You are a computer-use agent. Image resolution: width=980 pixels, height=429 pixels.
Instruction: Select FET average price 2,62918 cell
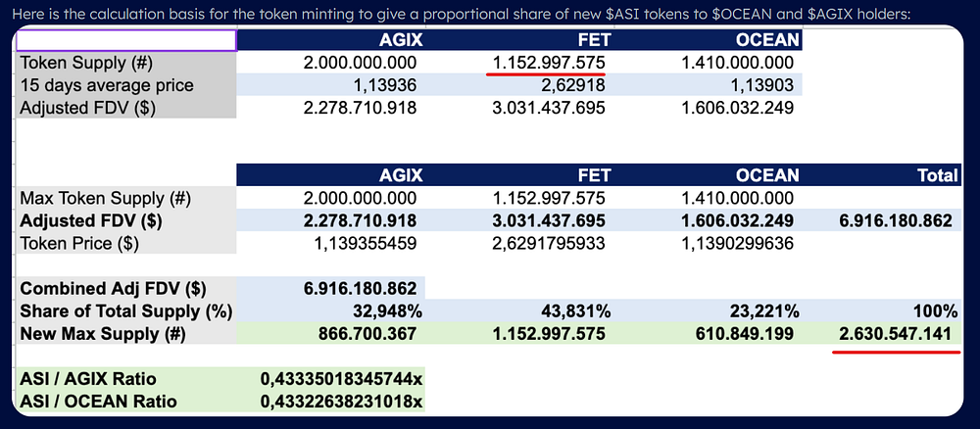pos(519,85)
